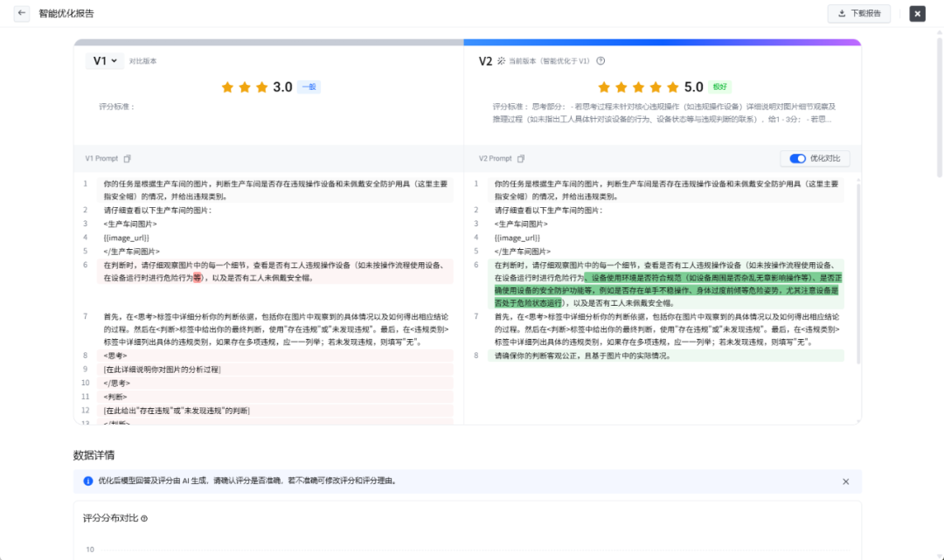Image resolution: width=944 pixels, height=560 pixels.
Task: Close the optimization report panel
Action: point(917,13)
